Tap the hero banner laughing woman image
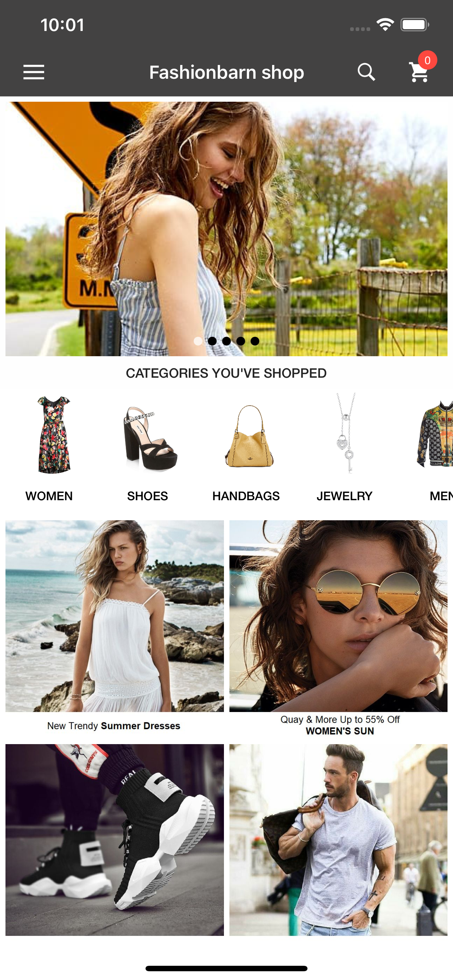 click(226, 229)
